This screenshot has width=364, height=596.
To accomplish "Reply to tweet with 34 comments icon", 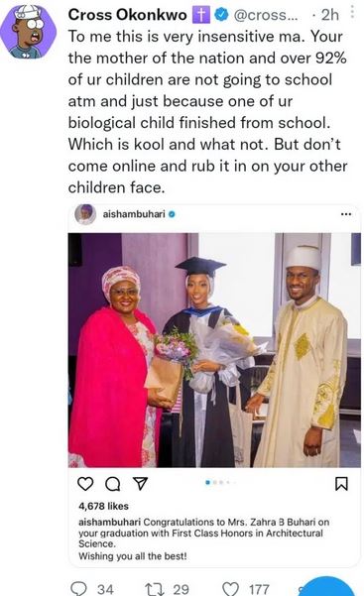I will pyautogui.click(x=79, y=589).
